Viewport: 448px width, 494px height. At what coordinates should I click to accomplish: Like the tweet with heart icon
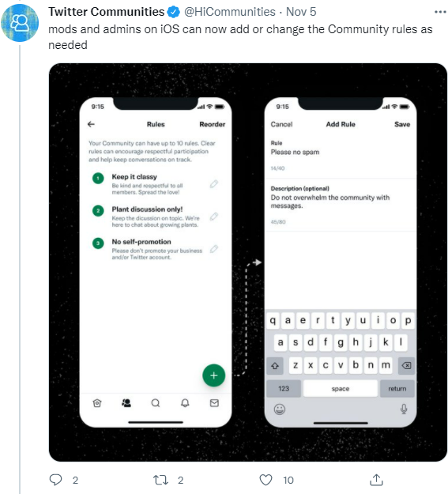point(265,480)
